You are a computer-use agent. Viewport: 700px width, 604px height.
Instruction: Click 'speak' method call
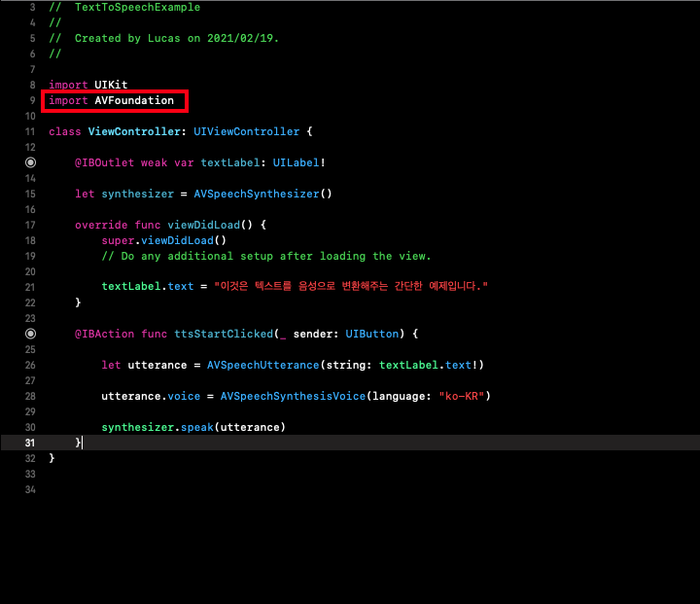tap(196, 428)
